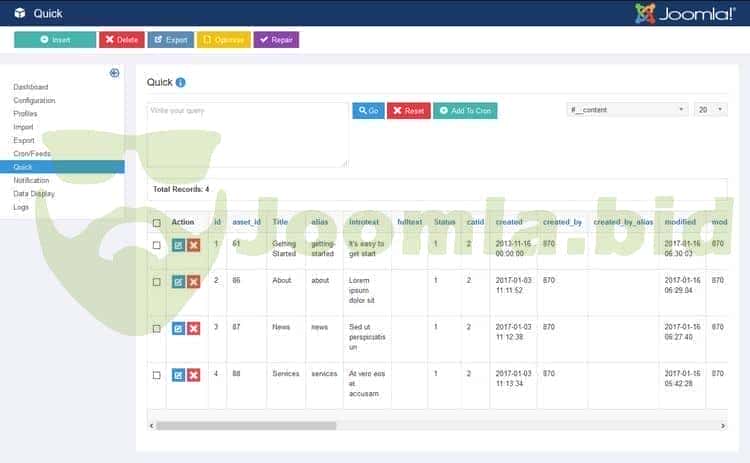Click the red delete icon for About row

pos(193,282)
